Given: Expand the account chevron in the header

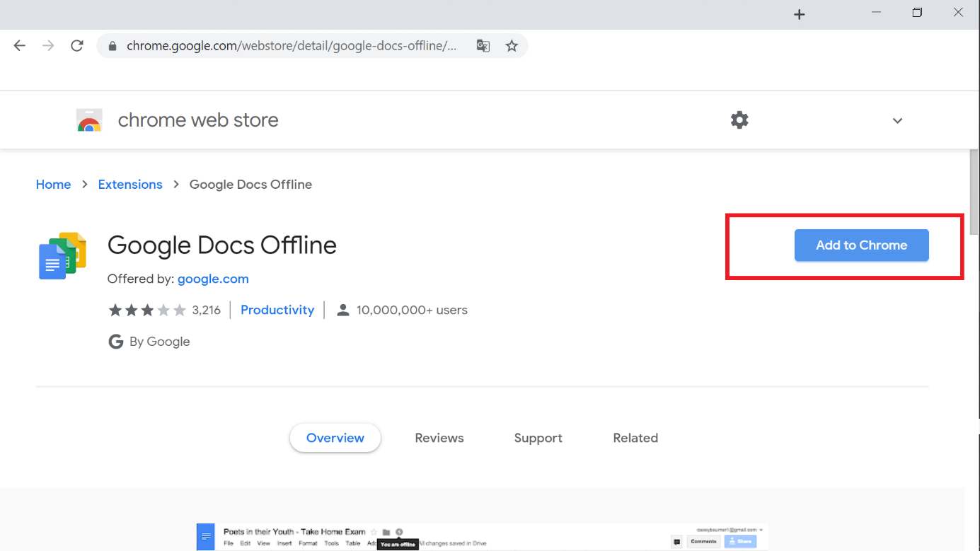Looking at the screenshot, I should point(897,120).
